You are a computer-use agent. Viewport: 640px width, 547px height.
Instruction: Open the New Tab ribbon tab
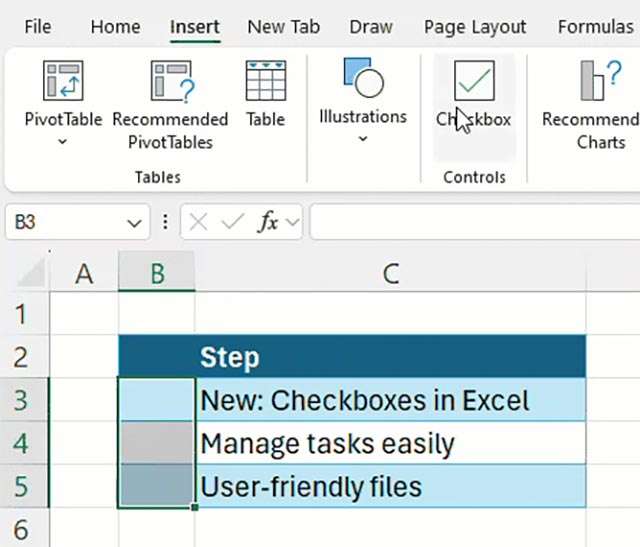point(284,27)
